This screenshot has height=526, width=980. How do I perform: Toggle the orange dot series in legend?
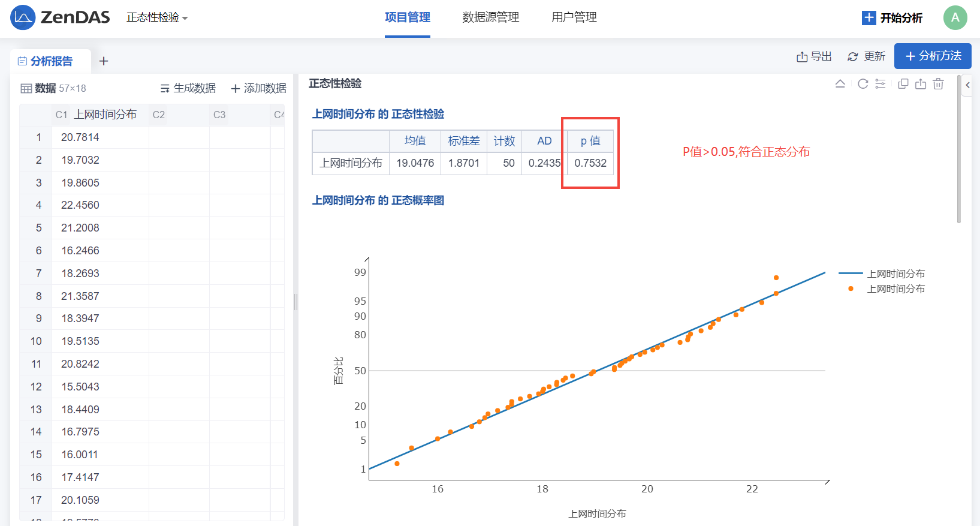[882, 289]
